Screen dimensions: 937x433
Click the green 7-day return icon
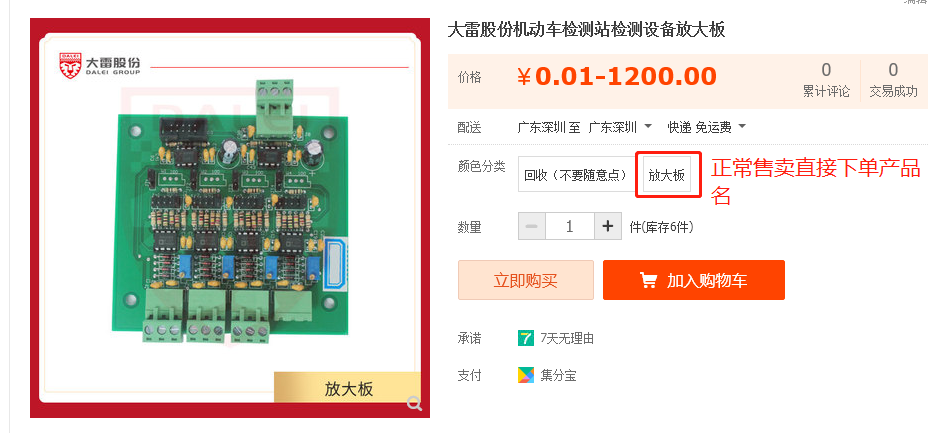525,339
